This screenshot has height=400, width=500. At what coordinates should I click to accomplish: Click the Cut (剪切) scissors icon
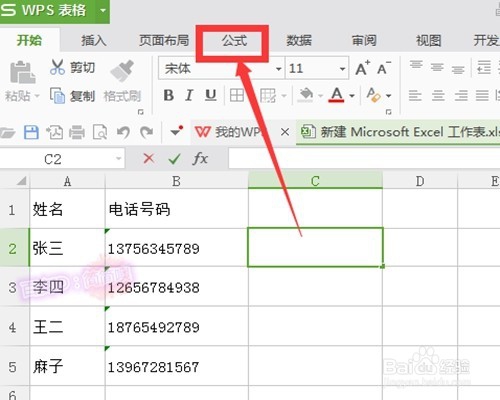(x=57, y=67)
